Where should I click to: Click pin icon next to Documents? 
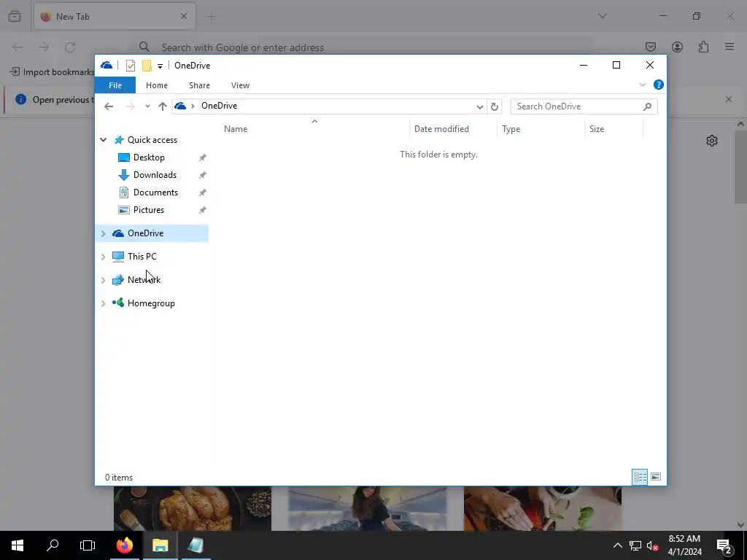[203, 192]
